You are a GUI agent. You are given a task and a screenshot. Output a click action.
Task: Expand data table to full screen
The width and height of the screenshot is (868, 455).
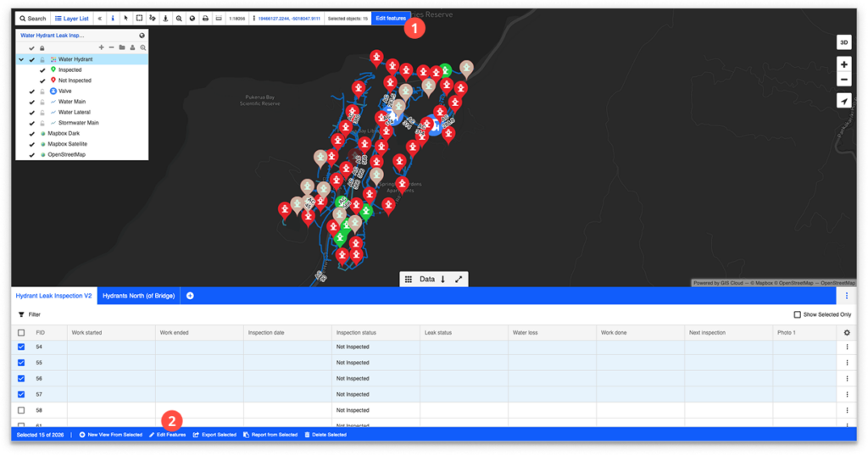458,279
